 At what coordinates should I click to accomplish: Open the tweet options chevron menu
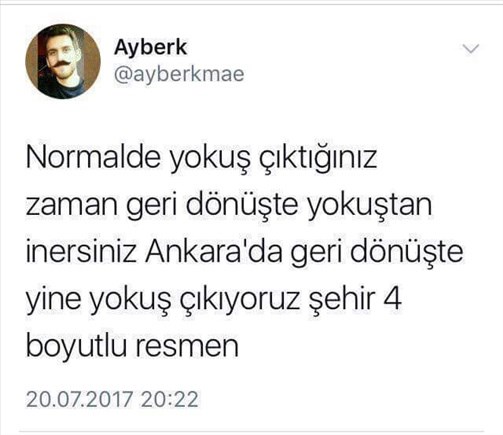tap(471, 49)
